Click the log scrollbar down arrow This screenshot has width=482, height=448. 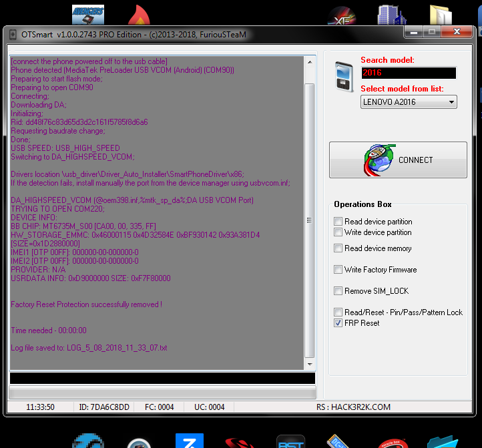310,365
